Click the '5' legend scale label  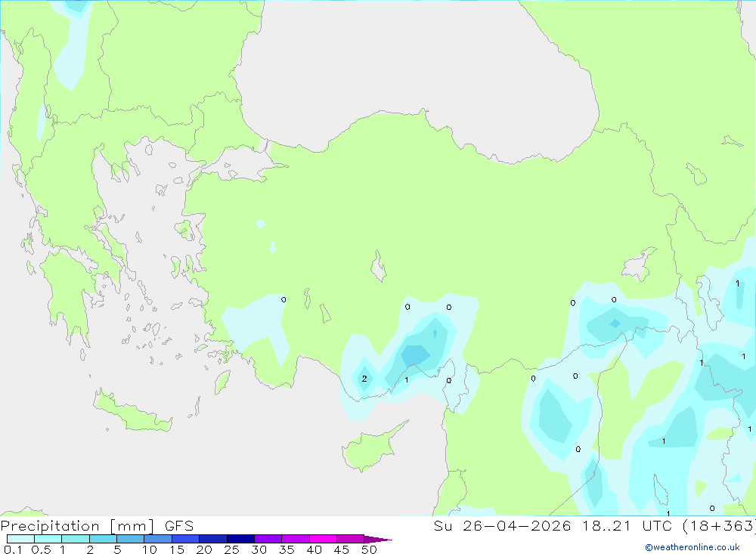tap(117, 549)
